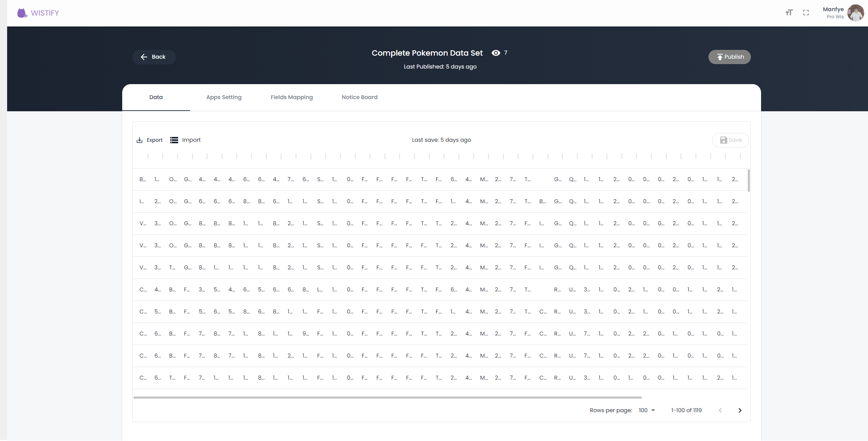Click the Wistify brand name text
The image size is (868, 441).
pos(45,13)
